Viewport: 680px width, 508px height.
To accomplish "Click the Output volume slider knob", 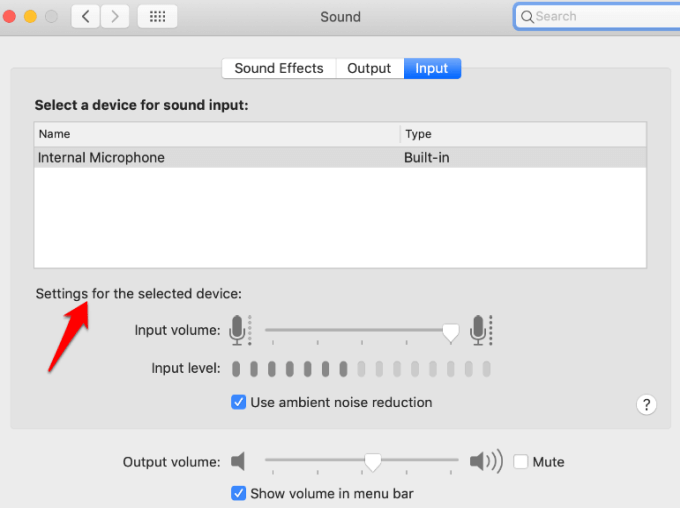I will pos(372,462).
